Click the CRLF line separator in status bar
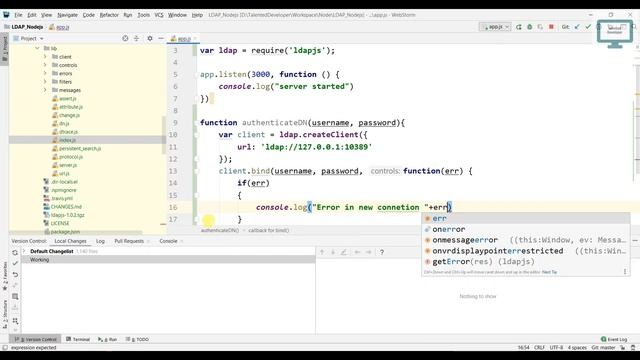 (539, 348)
